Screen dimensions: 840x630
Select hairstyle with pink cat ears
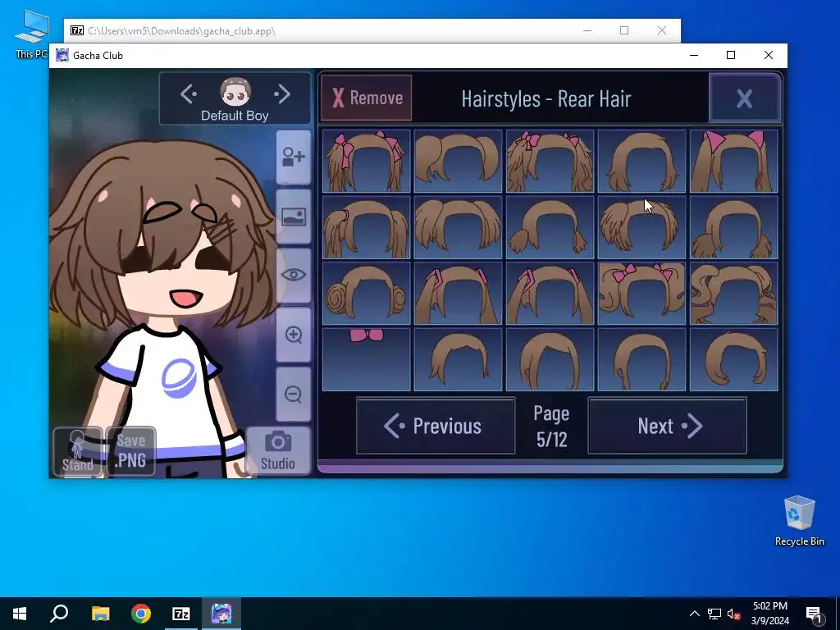[734, 161]
